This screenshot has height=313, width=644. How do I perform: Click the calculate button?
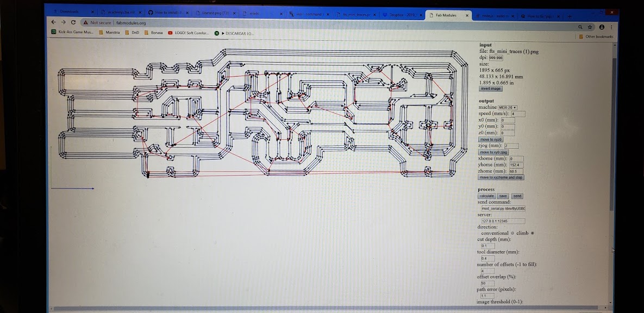coord(487,196)
